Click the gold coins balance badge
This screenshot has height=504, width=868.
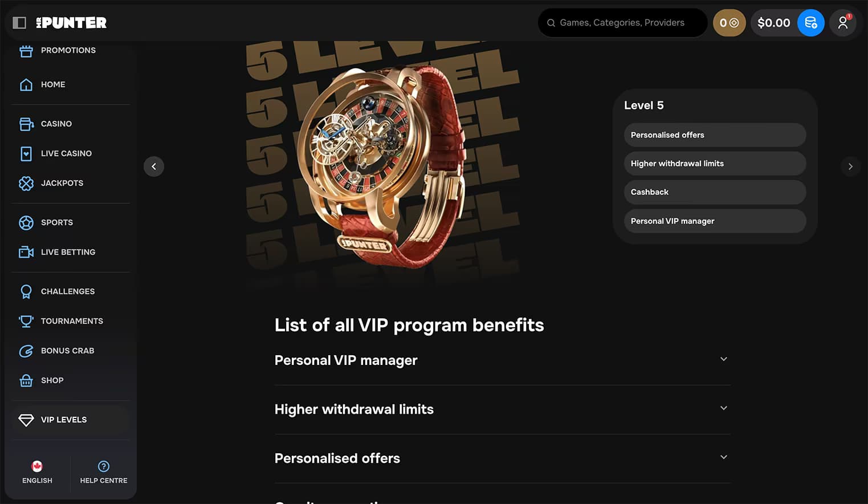tap(729, 23)
